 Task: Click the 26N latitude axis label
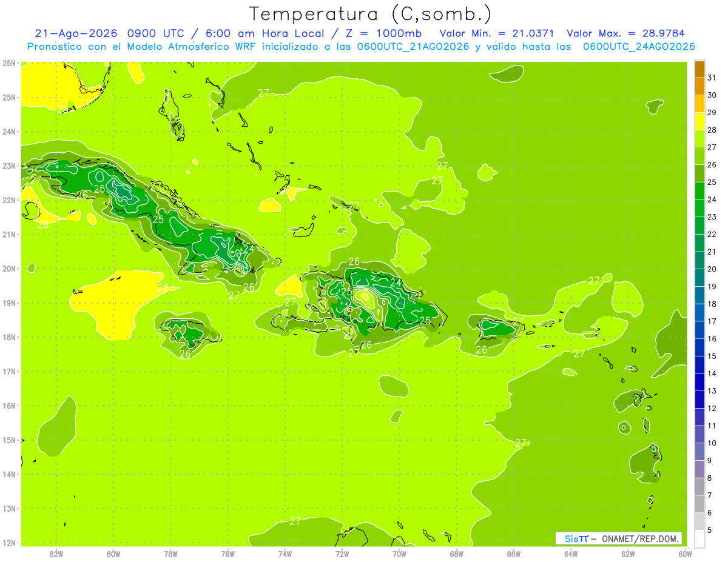pyautogui.click(x=8, y=63)
